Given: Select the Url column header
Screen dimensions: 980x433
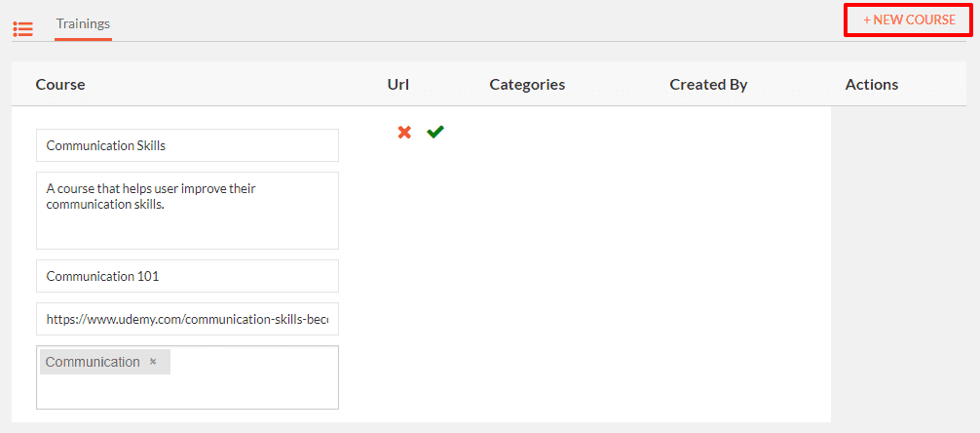Looking at the screenshot, I should pos(398,85).
